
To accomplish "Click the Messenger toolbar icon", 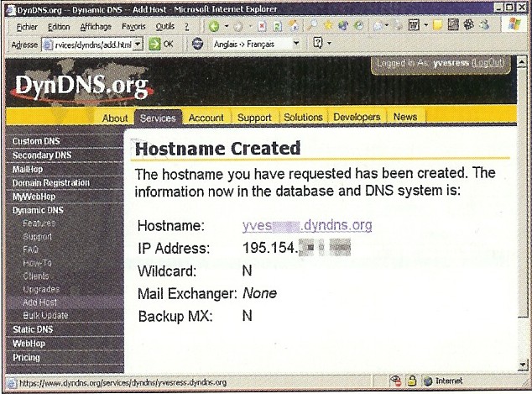I will (485, 24).
